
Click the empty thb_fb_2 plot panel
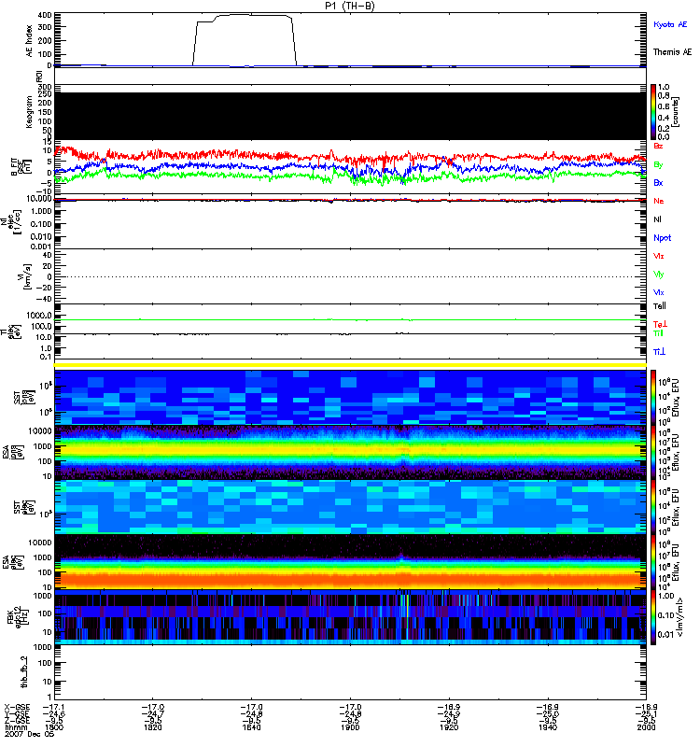click(x=350, y=672)
